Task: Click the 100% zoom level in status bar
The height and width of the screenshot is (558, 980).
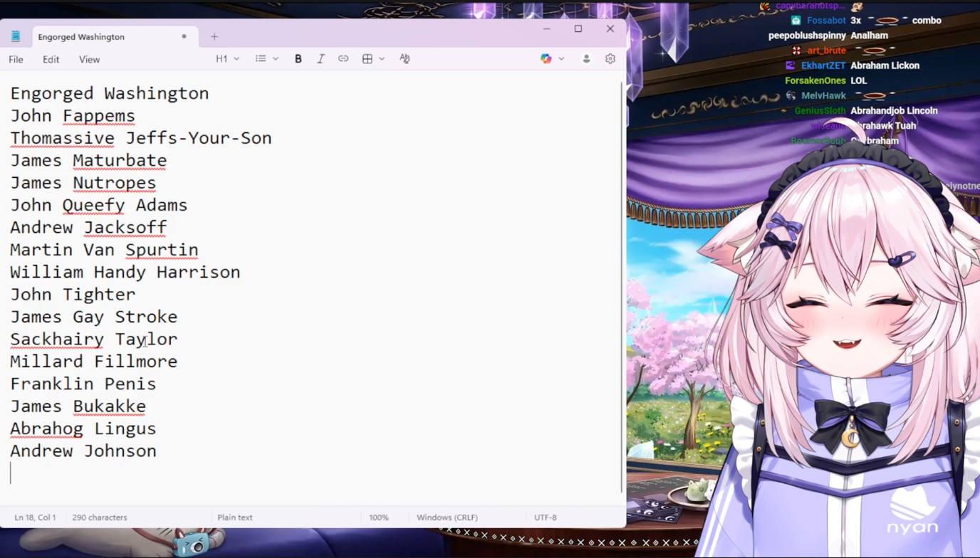Action: pos(379,517)
